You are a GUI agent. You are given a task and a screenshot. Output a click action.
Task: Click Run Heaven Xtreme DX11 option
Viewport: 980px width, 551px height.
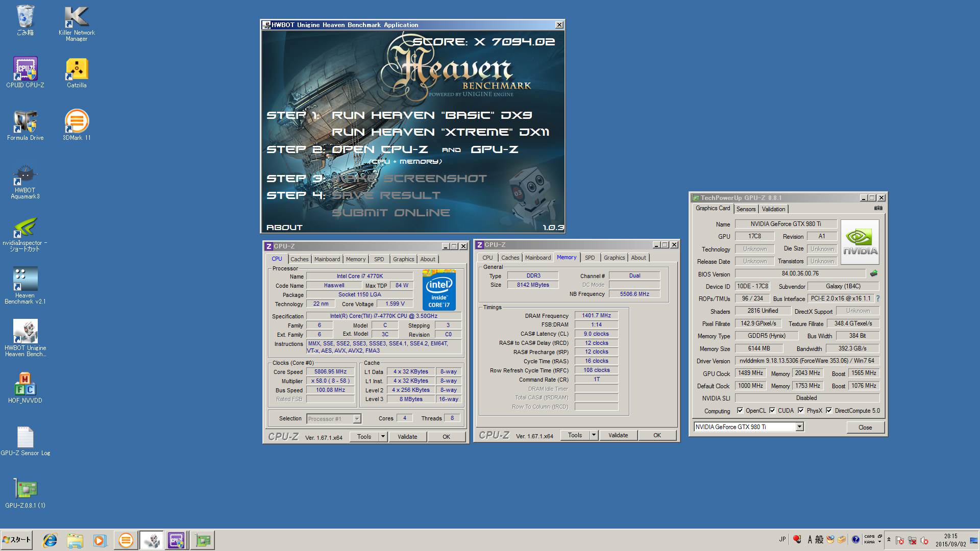pos(440,132)
